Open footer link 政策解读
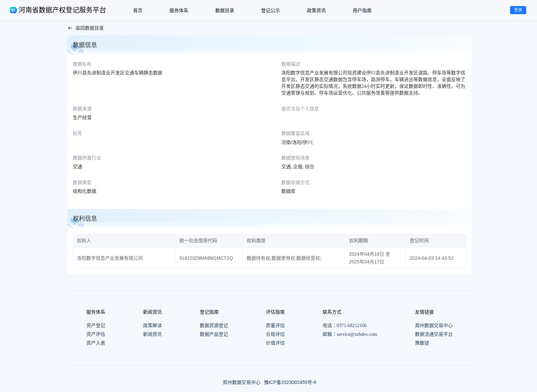Viewport: 537px width, 392px height. (x=152, y=325)
